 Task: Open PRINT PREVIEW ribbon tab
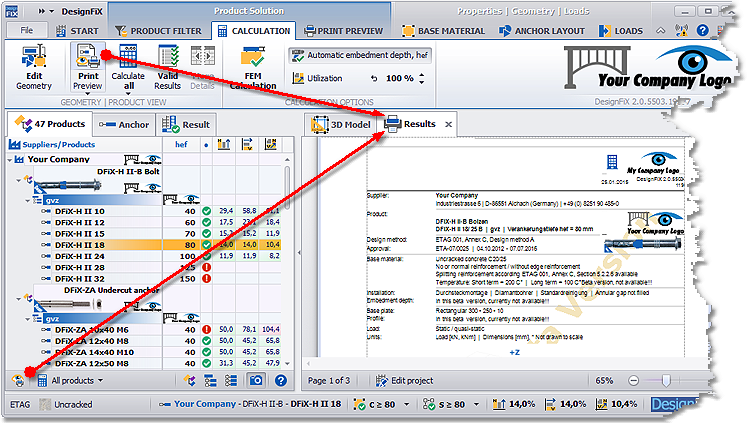[343, 31]
